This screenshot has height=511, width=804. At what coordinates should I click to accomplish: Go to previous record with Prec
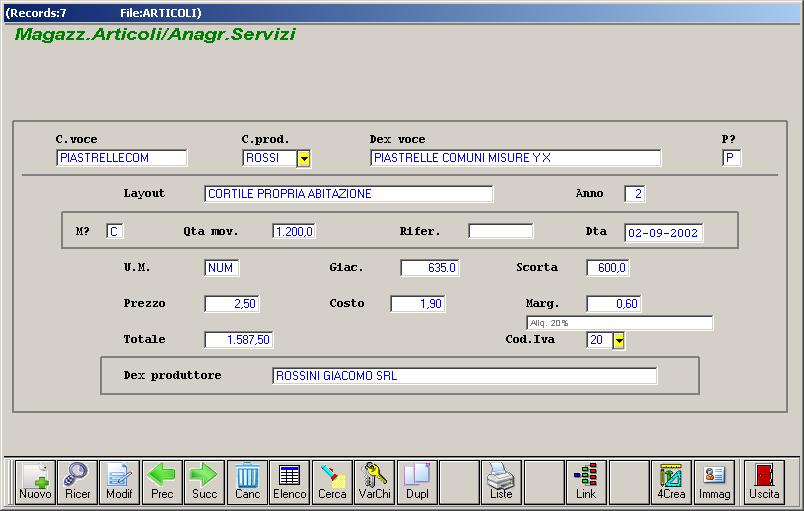click(161, 481)
